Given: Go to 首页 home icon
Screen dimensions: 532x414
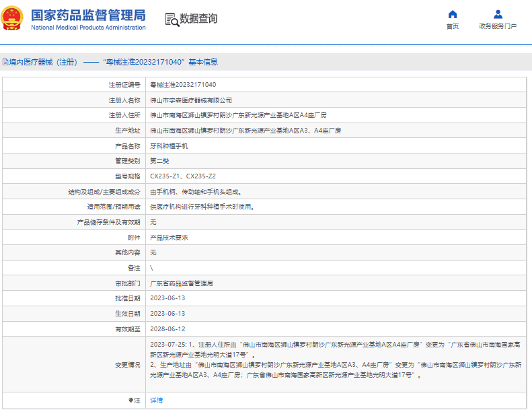Looking at the screenshot, I should [x=453, y=14].
